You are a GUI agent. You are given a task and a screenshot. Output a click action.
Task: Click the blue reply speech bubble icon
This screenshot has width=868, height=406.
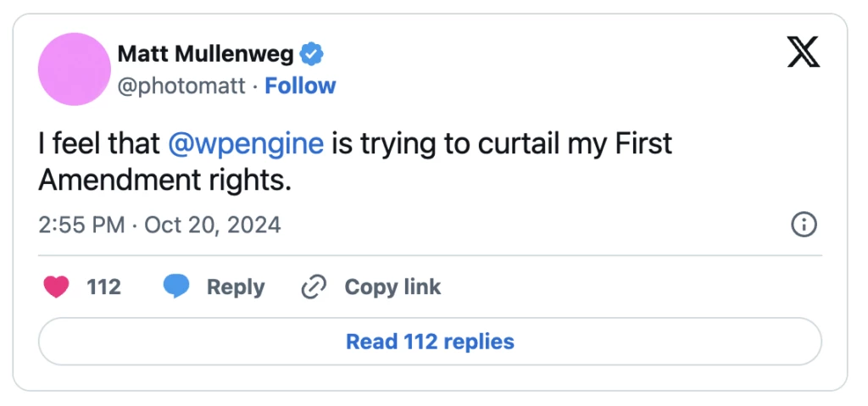[x=176, y=287]
